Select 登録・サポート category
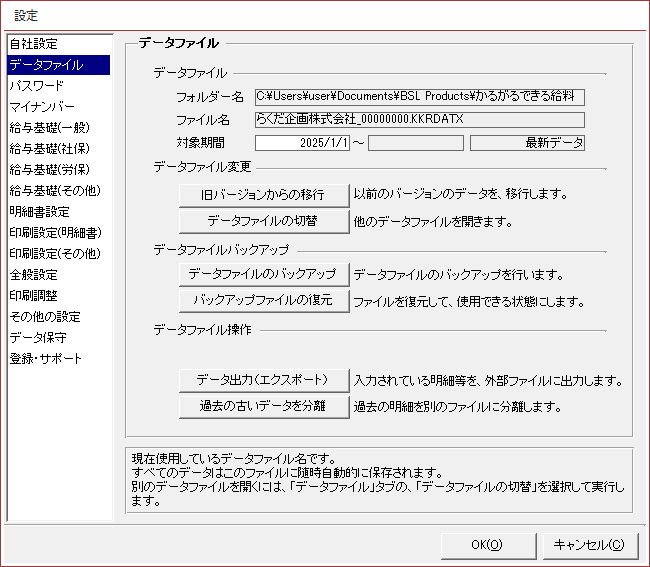 tap(46, 359)
